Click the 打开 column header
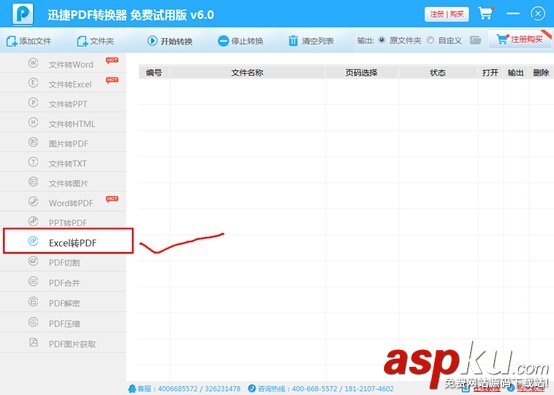 point(490,72)
